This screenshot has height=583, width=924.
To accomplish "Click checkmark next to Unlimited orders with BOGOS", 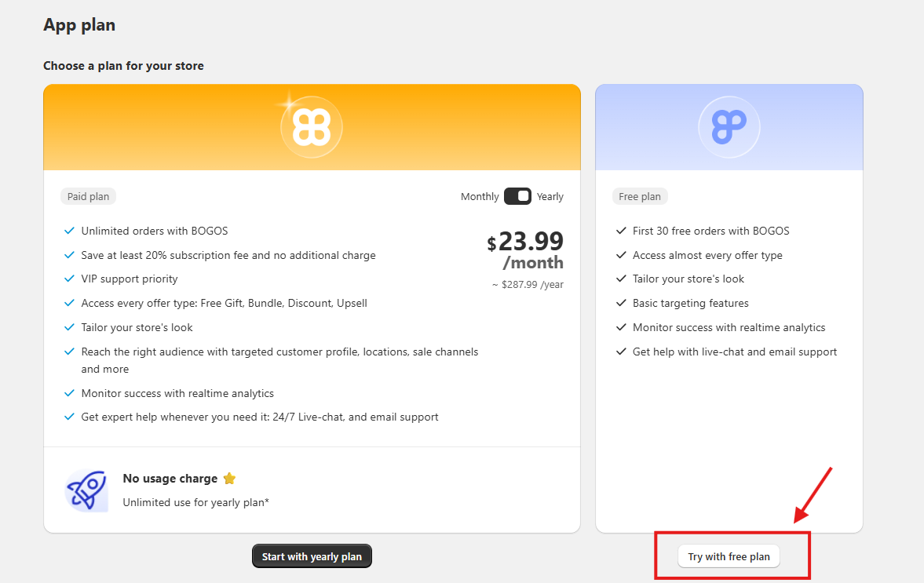I will pos(69,231).
